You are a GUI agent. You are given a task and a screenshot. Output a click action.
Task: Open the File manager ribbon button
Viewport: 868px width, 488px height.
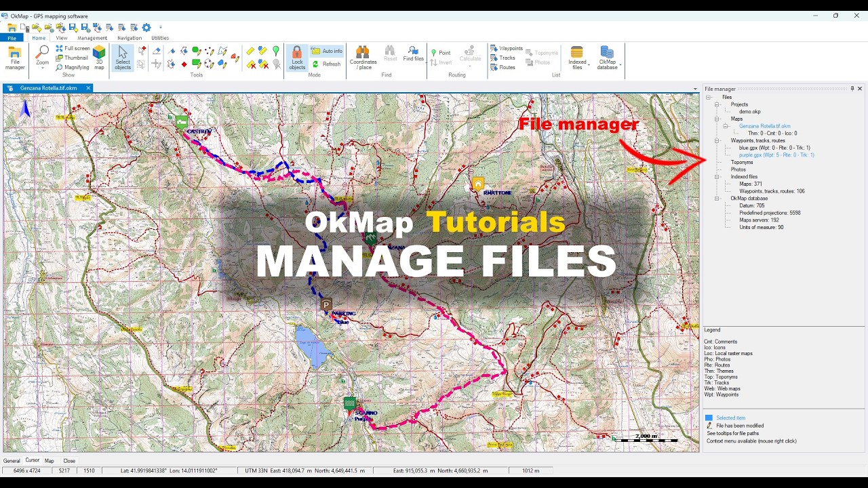[x=15, y=58]
